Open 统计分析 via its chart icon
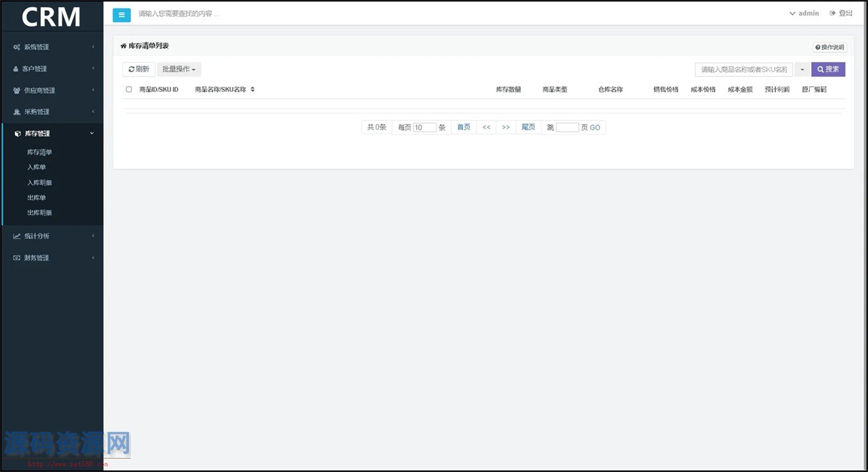The width and height of the screenshot is (868, 472). tap(16, 235)
